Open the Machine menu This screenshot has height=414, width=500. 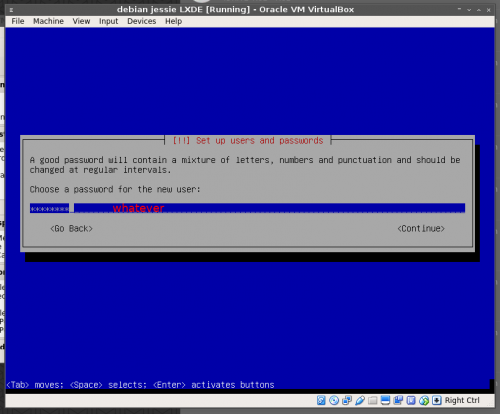coord(48,21)
